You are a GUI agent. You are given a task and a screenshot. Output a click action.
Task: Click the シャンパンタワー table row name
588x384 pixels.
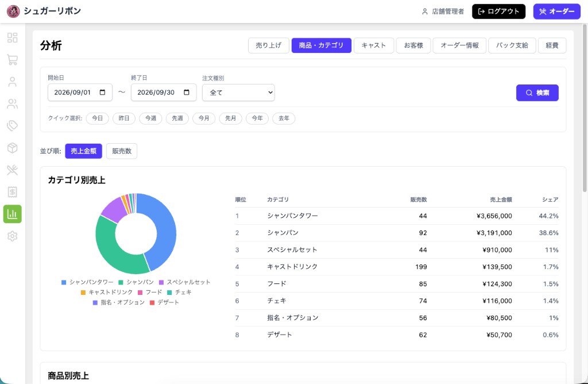coord(292,216)
